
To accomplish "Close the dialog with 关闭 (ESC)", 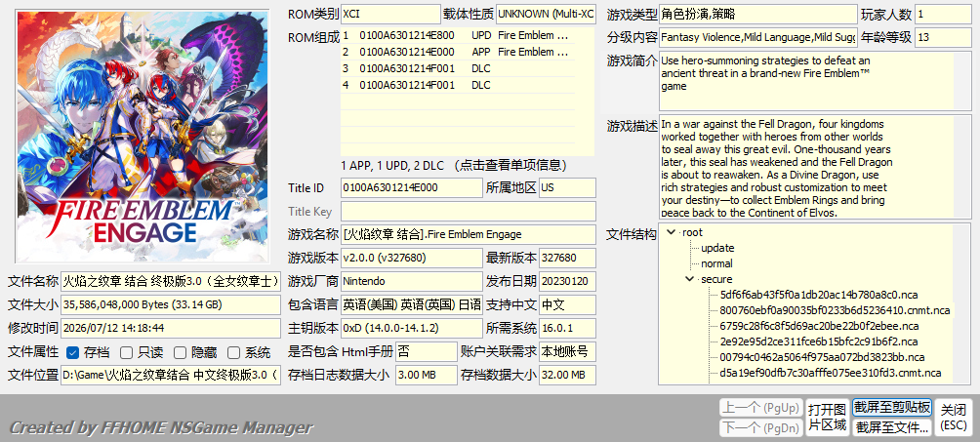I will tap(953, 418).
